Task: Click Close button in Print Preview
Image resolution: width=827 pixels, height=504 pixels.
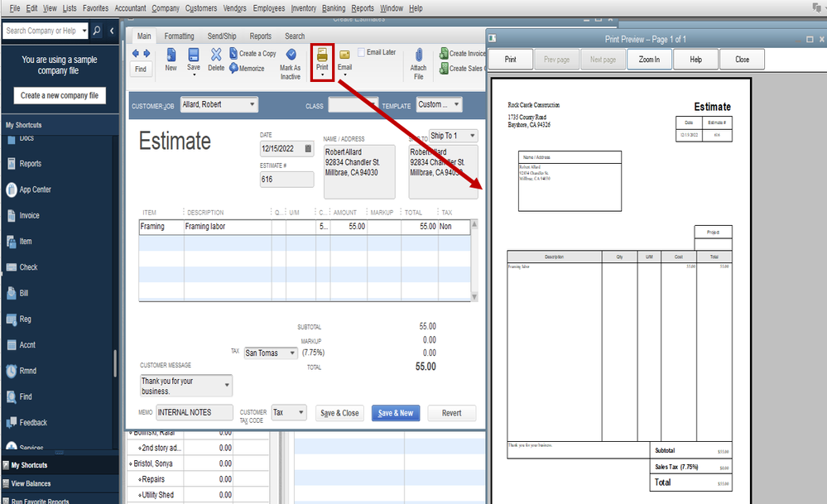Action: click(x=742, y=60)
